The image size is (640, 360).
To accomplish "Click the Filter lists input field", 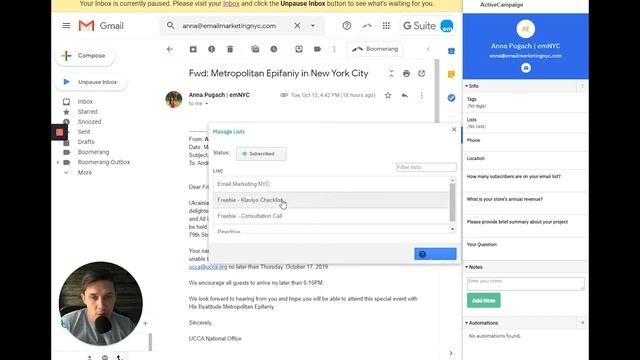I will pyautogui.click(x=426, y=167).
